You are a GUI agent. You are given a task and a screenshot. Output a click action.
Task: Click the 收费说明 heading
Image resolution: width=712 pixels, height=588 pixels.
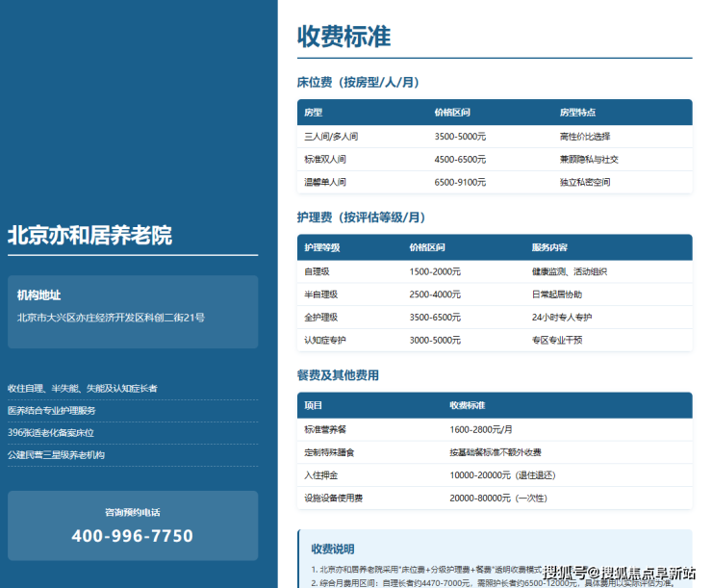[x=333, y=549]
